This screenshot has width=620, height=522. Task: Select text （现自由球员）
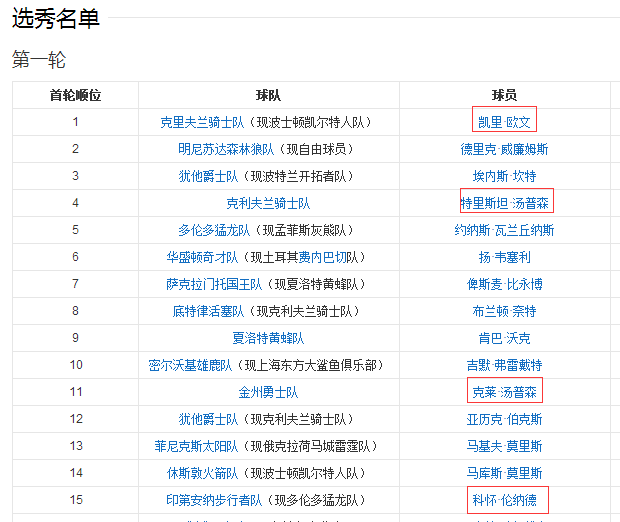[316, 149]
